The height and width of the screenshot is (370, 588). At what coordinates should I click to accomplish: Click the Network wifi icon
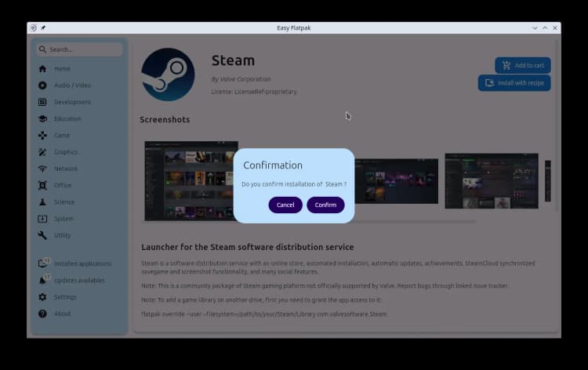point(42,169)
